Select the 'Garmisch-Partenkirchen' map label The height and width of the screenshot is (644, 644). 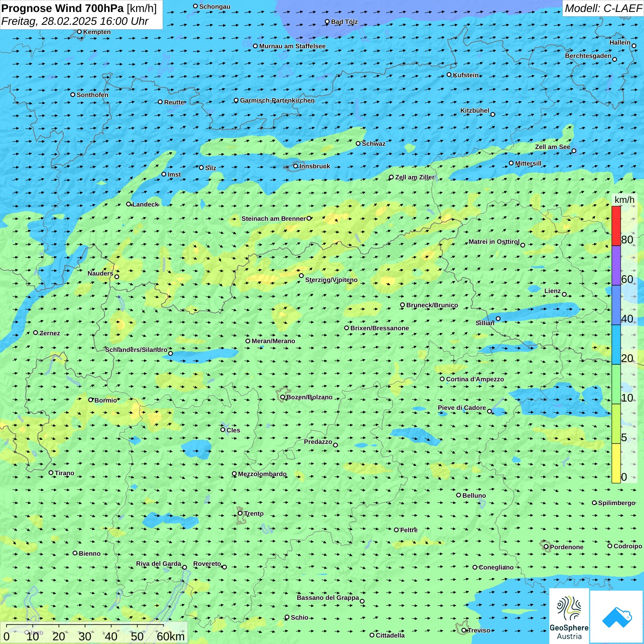tap(277, 100)
